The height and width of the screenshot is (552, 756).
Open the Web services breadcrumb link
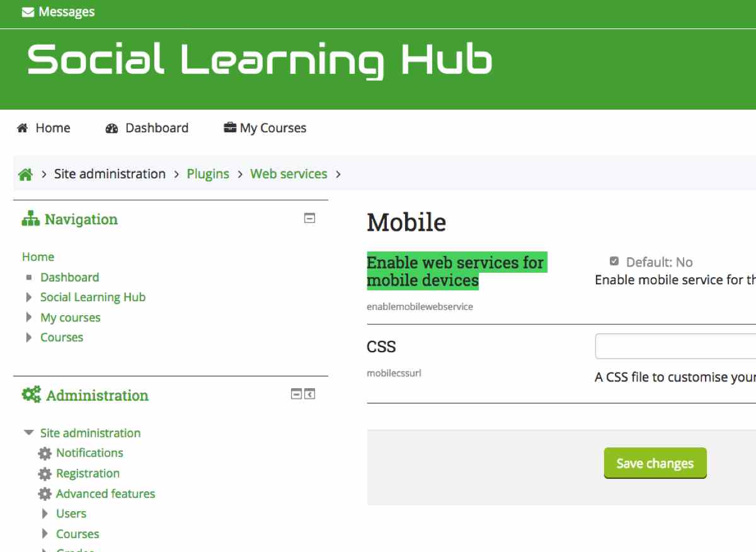pos(289,174)
